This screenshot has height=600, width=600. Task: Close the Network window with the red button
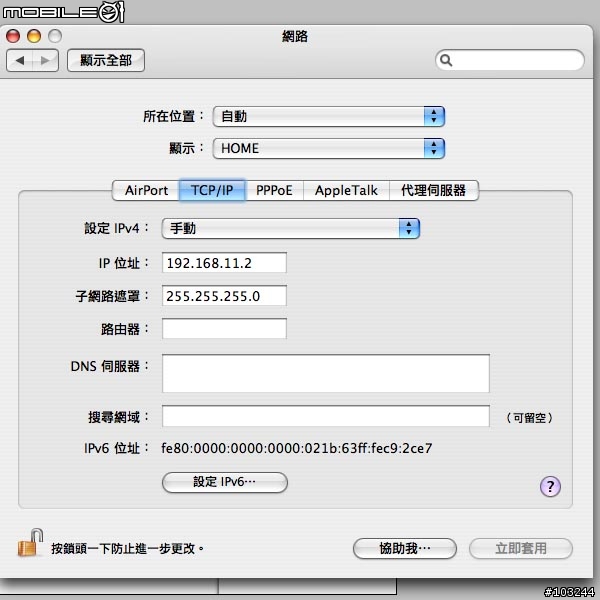13,36
